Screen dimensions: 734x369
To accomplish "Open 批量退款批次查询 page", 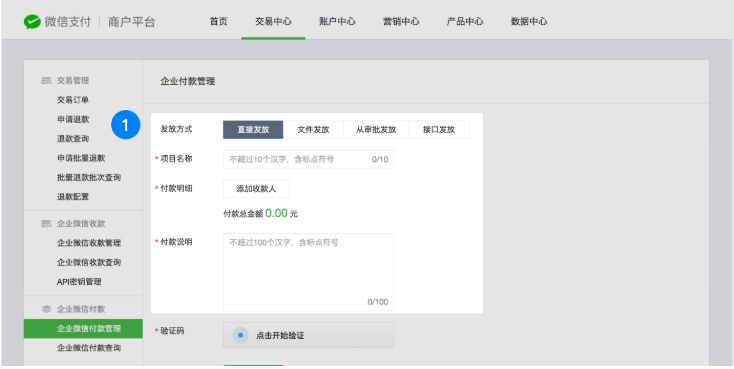I will [89, 177].
